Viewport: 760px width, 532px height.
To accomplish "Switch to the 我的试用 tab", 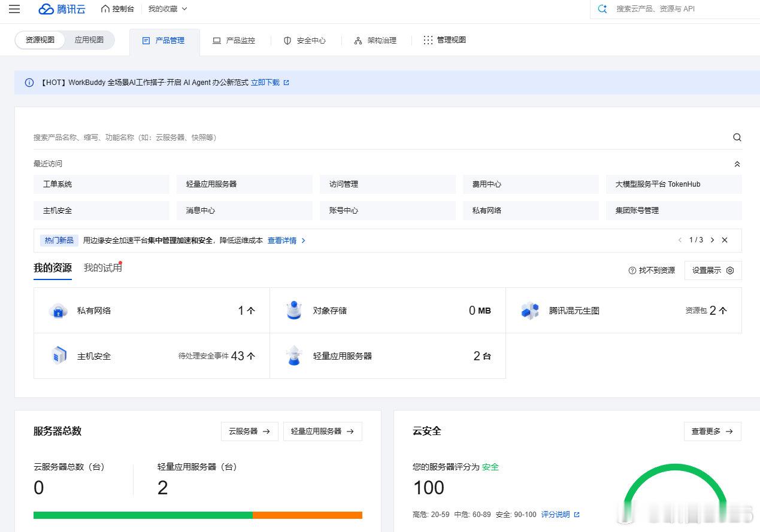I will [102, 268].
